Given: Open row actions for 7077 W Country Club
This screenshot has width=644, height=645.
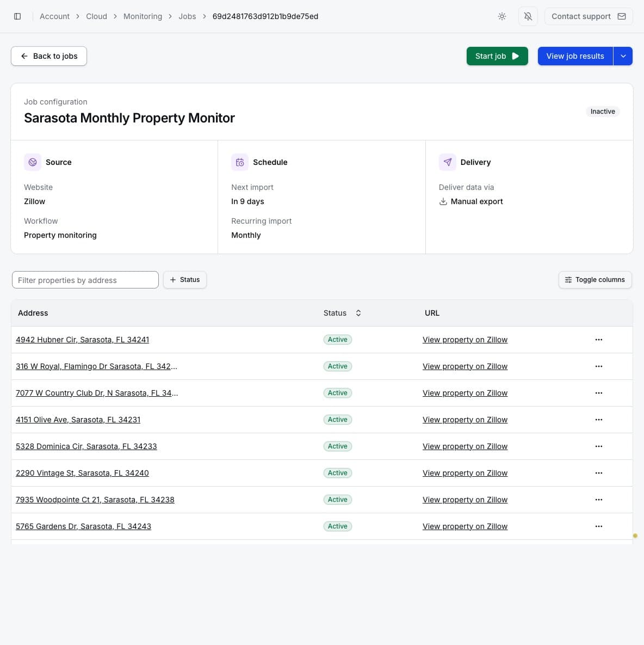Looking at the screenshot, I should click(599, 393).
